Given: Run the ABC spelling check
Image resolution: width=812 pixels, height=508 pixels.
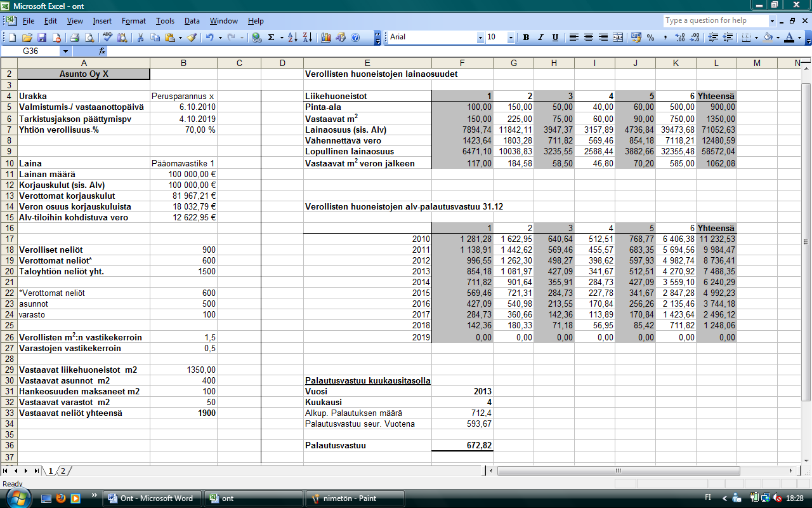Looking at the screenshot, I should pos(107,37).
